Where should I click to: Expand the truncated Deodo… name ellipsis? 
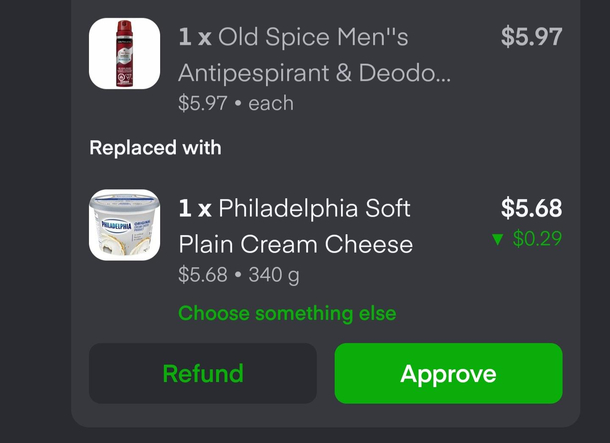pyautogui.click(x=441, y=74)
